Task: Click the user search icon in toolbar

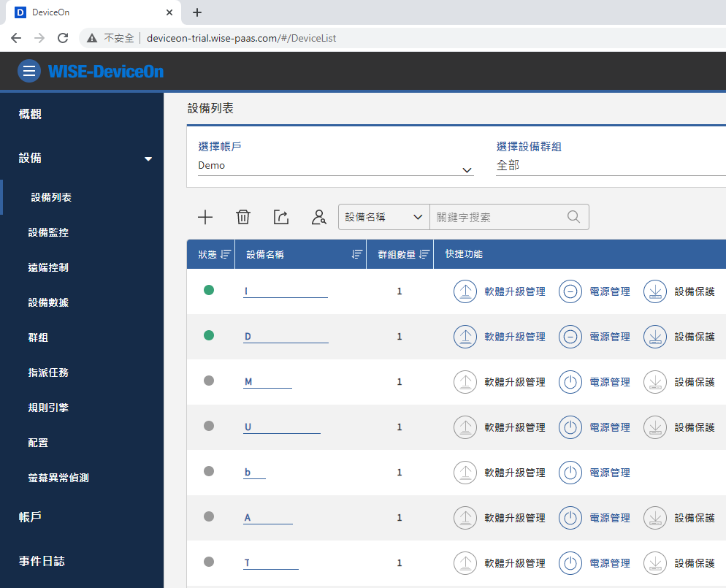Action: (x=318, y=217)
